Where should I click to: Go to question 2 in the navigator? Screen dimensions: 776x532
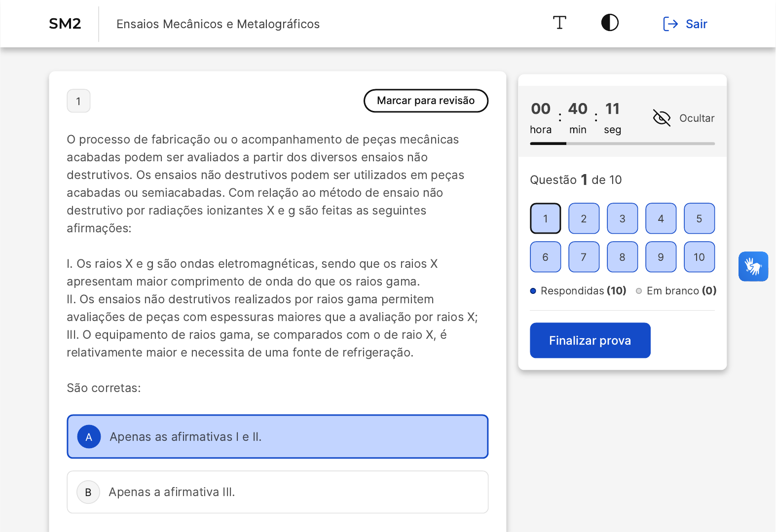click(x=584, y=218)
